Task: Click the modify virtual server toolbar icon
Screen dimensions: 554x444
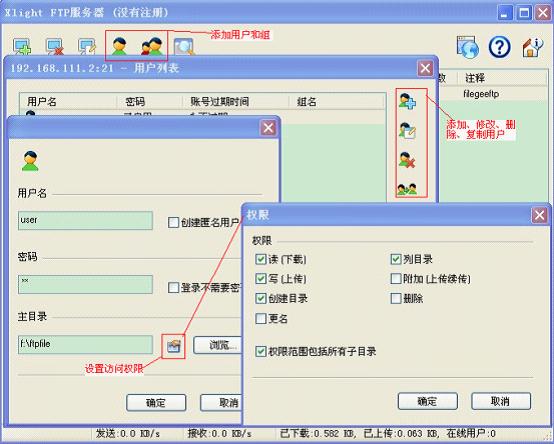Action: point(87,46)
